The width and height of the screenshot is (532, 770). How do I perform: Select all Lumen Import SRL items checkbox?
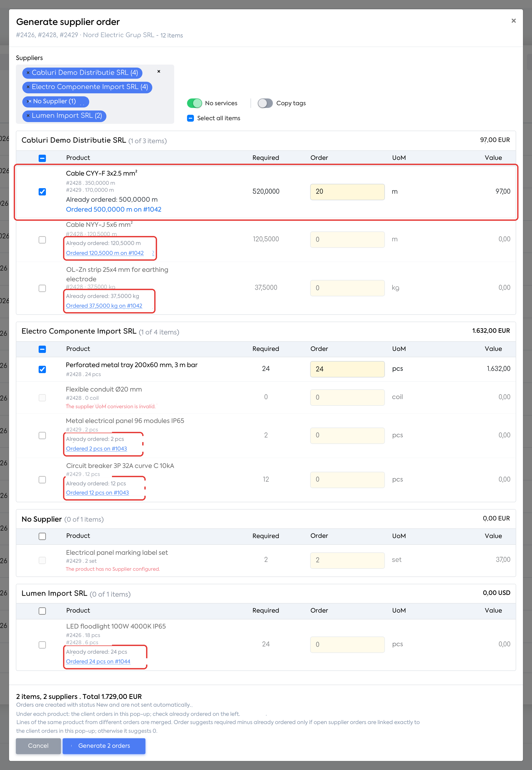42,611
